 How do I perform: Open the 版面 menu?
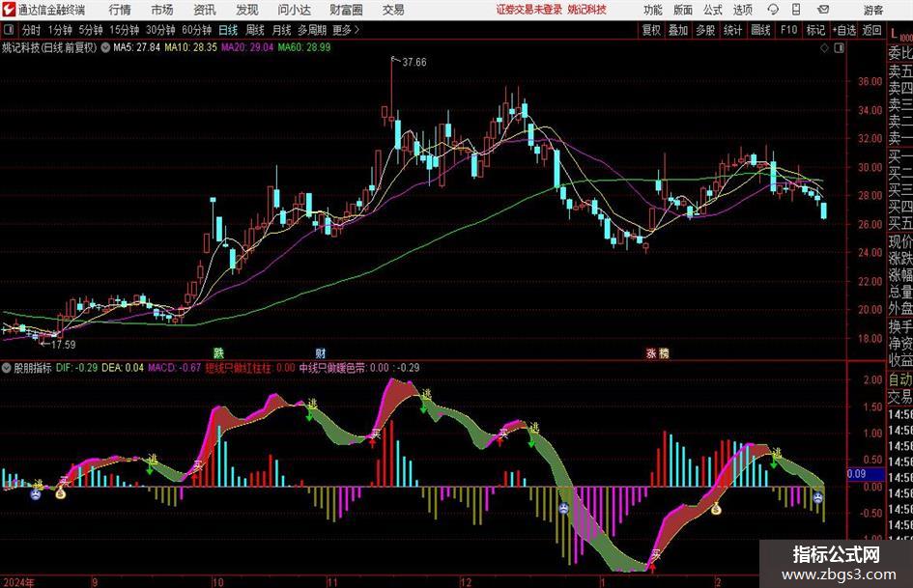tap(682, 10)
